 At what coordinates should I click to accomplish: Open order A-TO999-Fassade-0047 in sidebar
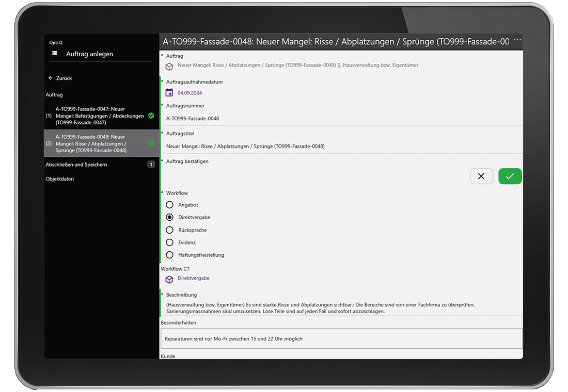98,116
